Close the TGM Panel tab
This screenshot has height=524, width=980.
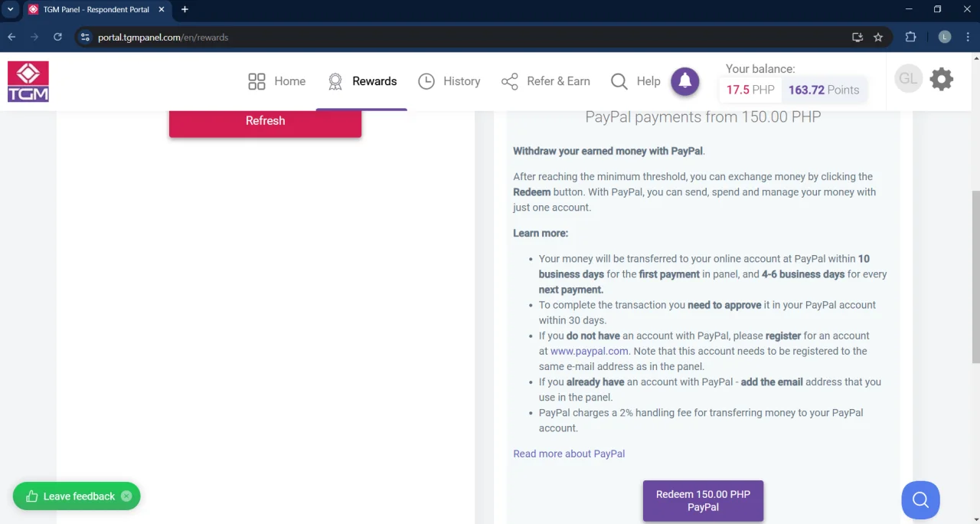tap(162, 10)
